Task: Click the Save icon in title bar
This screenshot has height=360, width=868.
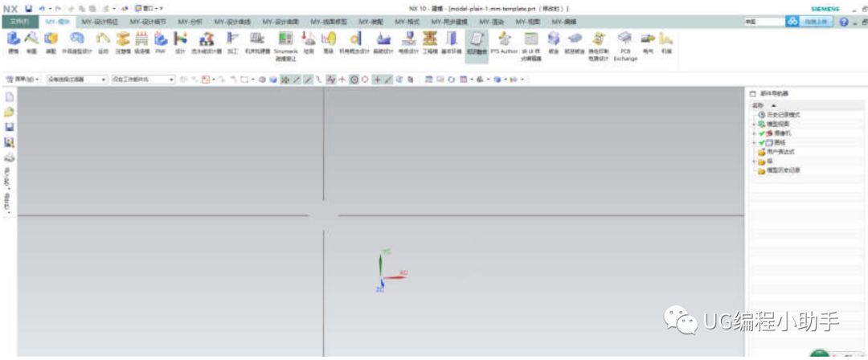Action: click(x=29, y=8)
